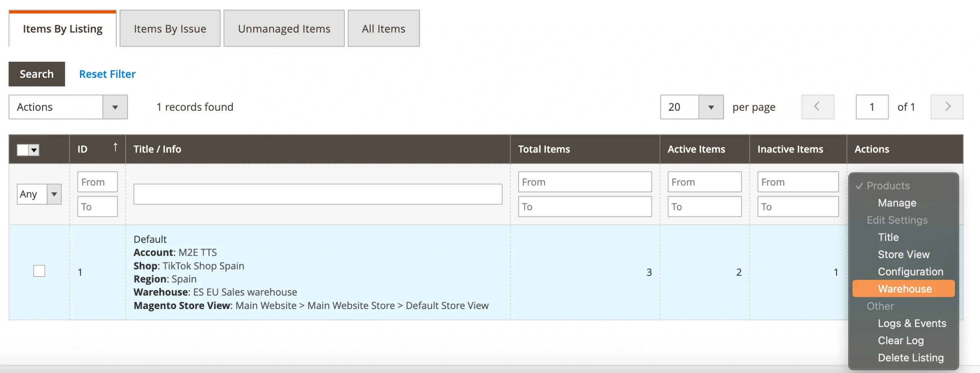Switch to the Items By Issue tab
This screenshot has height=373, width=980.
click(170, 29)
